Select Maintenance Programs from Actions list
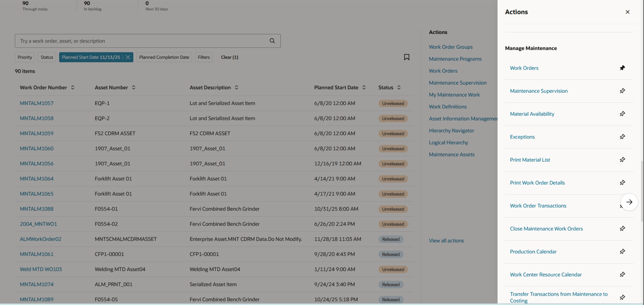The width and height of the screenshot is (644, 305). pyautogui.click(x=455, y=59)
